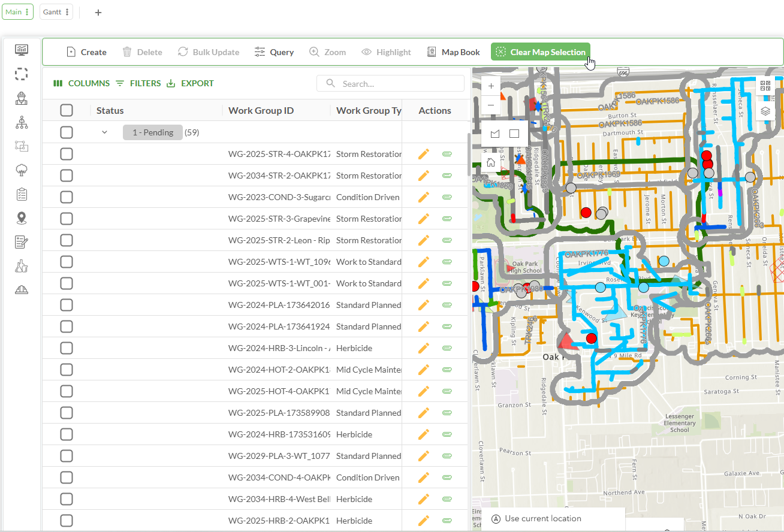Viewport: 784px width, 532px height.
Task: Select the 1 - Pending group checkbox
Action: 67,132
